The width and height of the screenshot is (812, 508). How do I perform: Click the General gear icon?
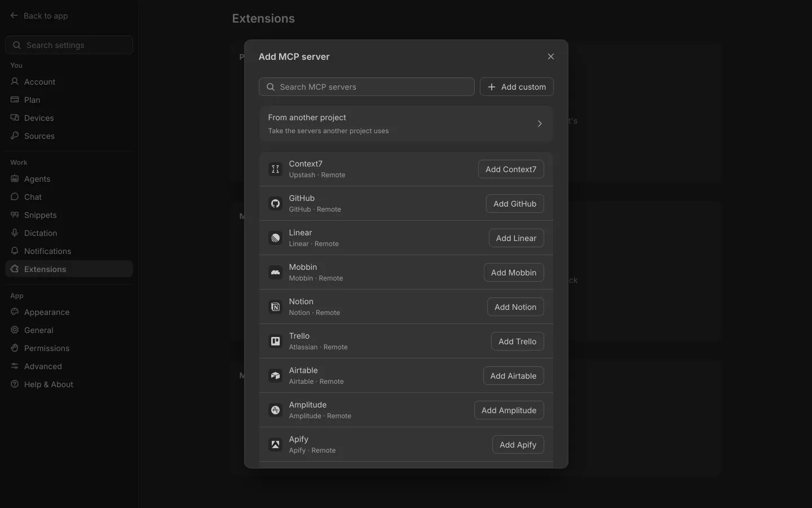15,330
